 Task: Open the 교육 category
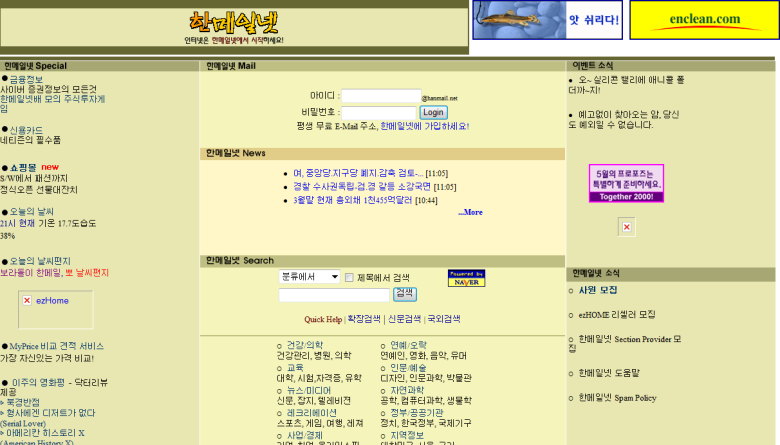[x=295, y=368]
